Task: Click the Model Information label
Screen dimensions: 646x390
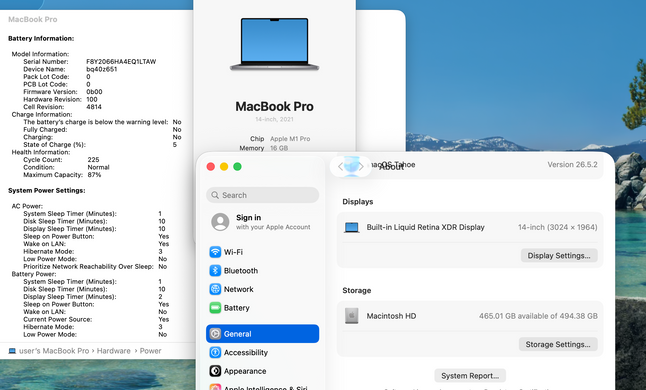Action: pyautogui.click(x=40, y=54)
